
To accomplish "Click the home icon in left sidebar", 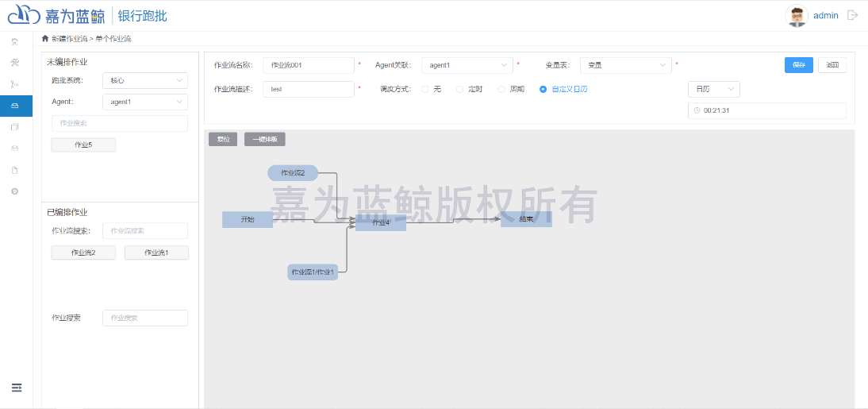I will click(x=15, y=41).
